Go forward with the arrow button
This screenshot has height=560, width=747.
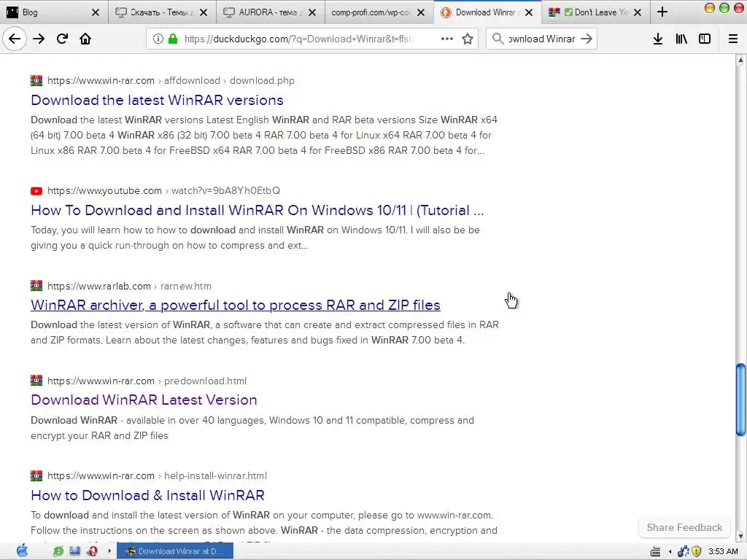39,39
